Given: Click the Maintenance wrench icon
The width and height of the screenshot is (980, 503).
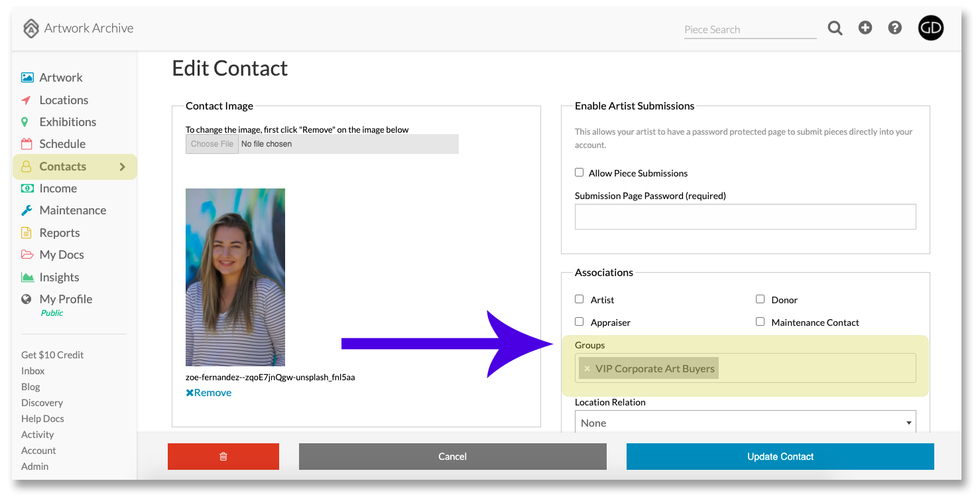Looking at the screenshot, I should coord(27,210).
